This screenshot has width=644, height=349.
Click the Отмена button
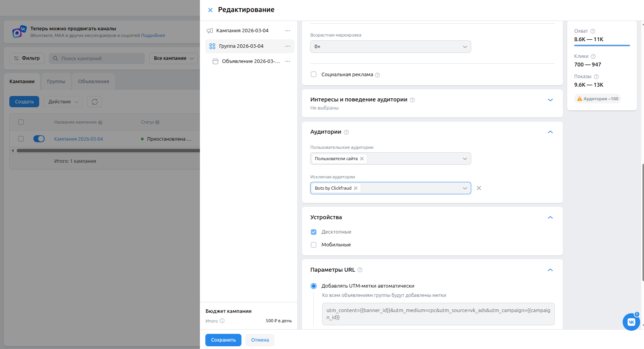[x=260, y=340]
